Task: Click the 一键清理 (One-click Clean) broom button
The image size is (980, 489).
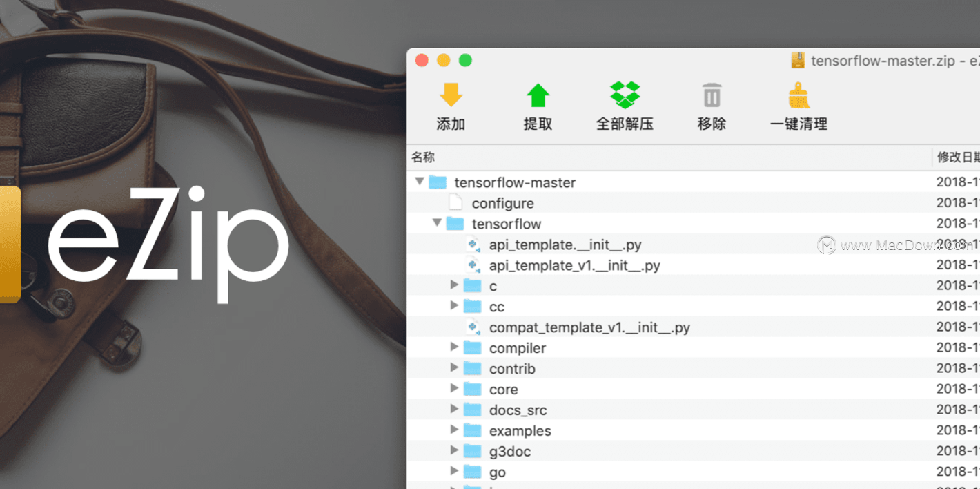Action: tap(798, 106)
